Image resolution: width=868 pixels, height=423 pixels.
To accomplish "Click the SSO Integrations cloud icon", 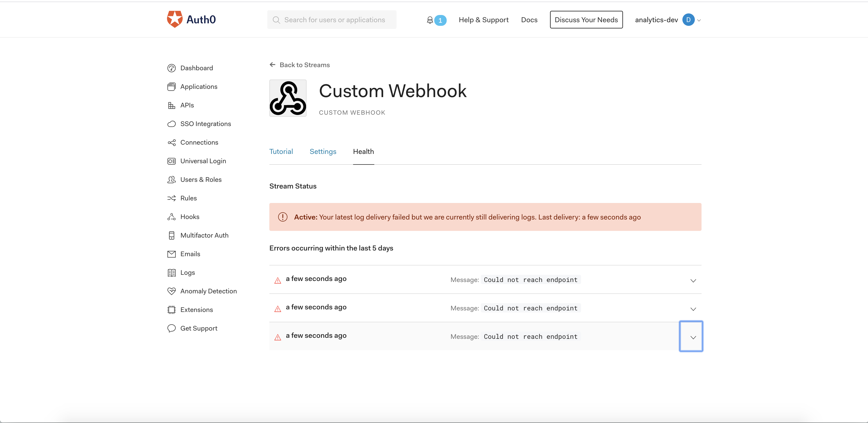I will (172, 124).
